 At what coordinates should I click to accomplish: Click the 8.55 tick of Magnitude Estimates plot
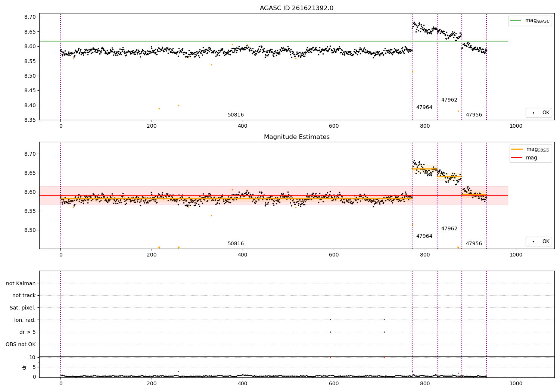[31, 211]
